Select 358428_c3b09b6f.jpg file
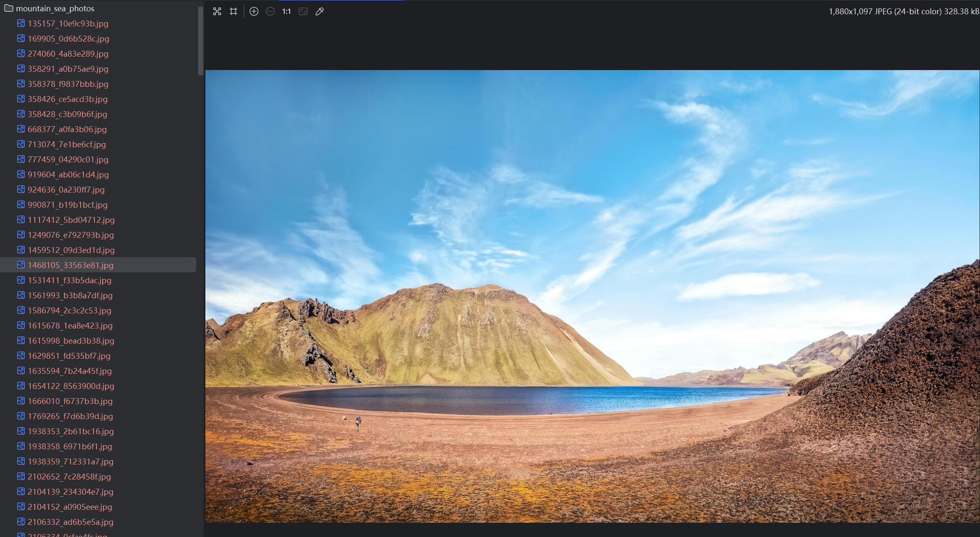 click(67, 114)
